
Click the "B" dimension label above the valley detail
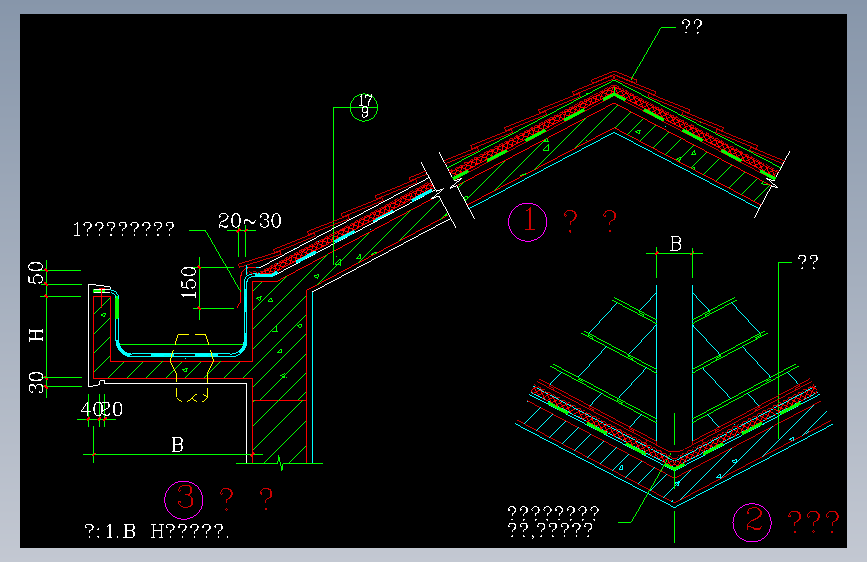[676, 244]
